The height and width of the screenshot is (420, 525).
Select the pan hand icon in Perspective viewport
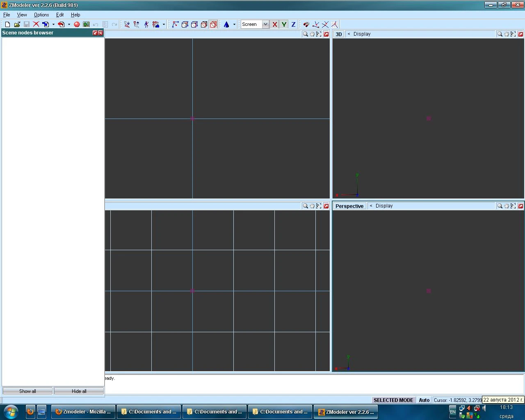pos(506,205)
